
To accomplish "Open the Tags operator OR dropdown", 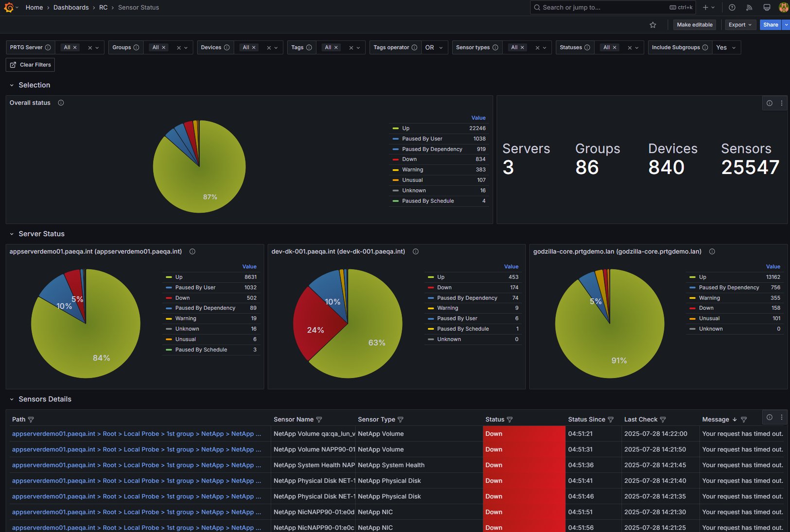I will tap(433, 47).
